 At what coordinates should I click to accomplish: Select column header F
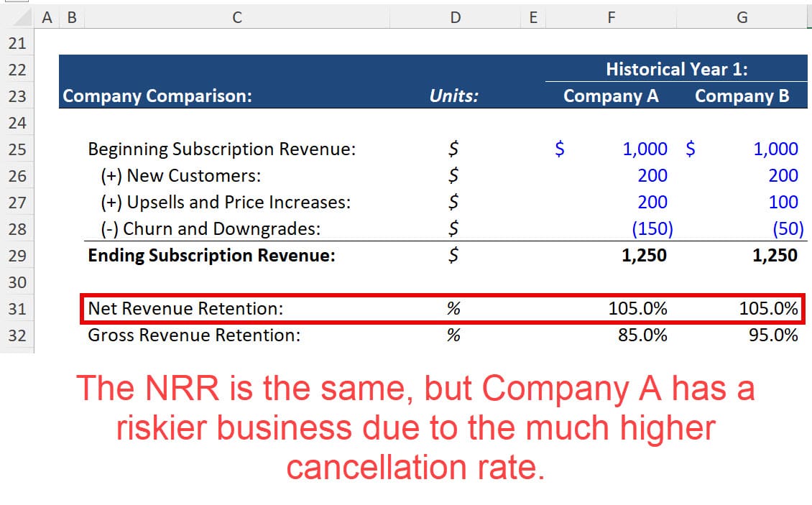click(611, 17)
